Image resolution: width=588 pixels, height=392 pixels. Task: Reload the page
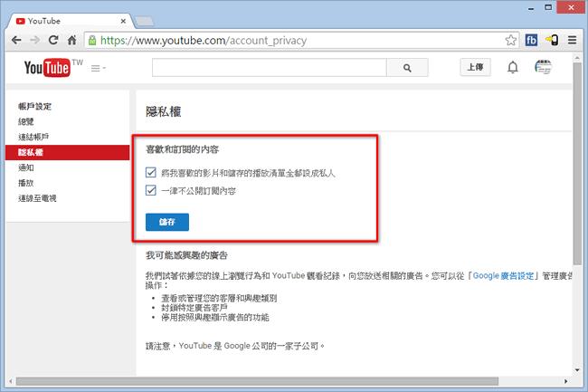(x=55, y=40)
